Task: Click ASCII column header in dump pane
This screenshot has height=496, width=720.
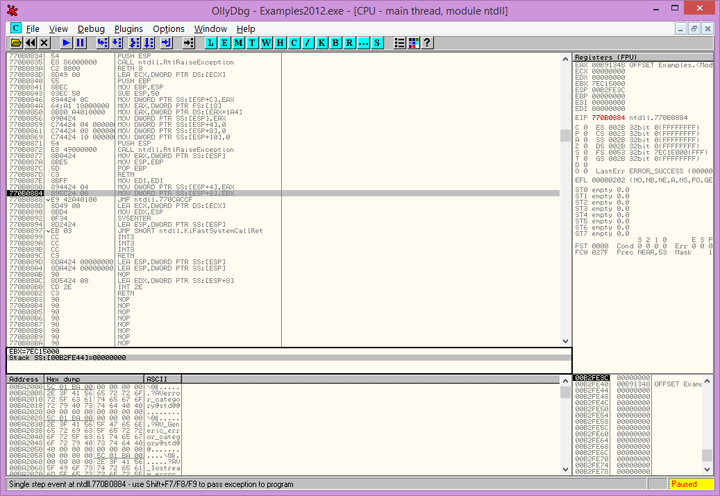Action: click(163, 379)
